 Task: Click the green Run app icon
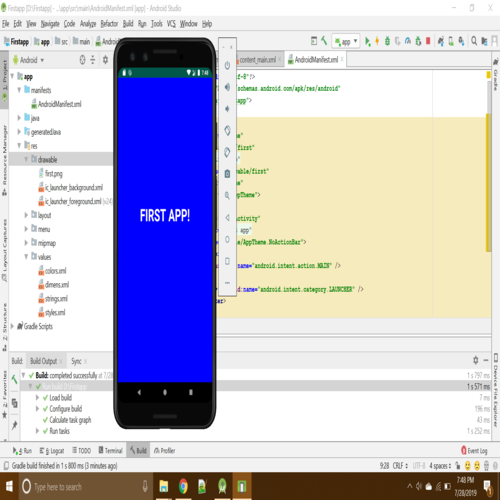(x=368, y=41)
